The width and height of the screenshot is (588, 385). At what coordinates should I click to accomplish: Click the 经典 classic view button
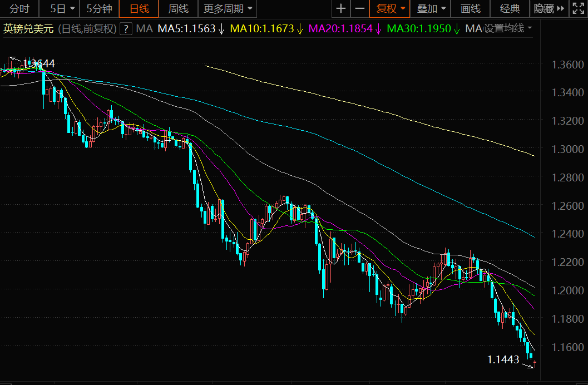(510, 8)
